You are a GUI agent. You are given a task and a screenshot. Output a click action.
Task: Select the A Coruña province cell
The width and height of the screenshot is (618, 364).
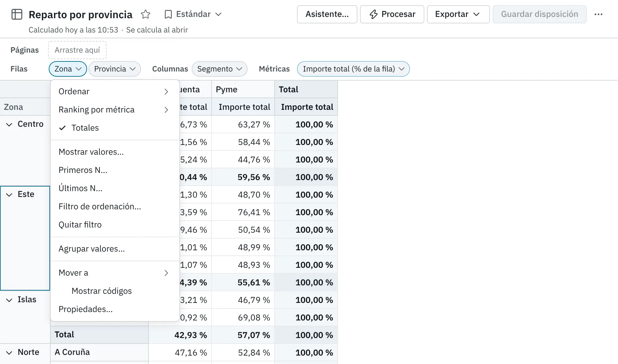pos(99,352)
